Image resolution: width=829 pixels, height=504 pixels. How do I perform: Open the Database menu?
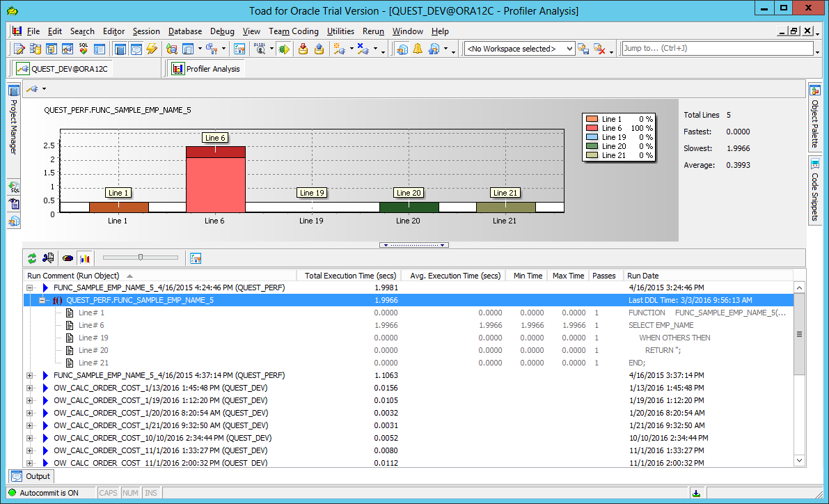[185, 31]
